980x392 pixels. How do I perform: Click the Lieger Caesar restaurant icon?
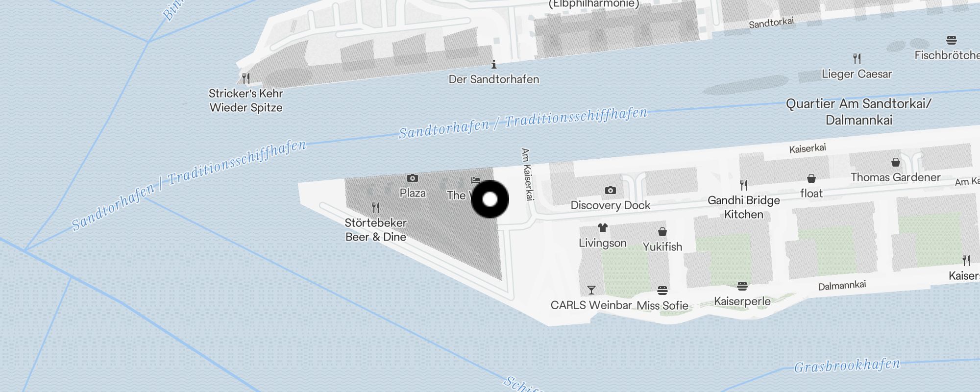click(857, 59)
